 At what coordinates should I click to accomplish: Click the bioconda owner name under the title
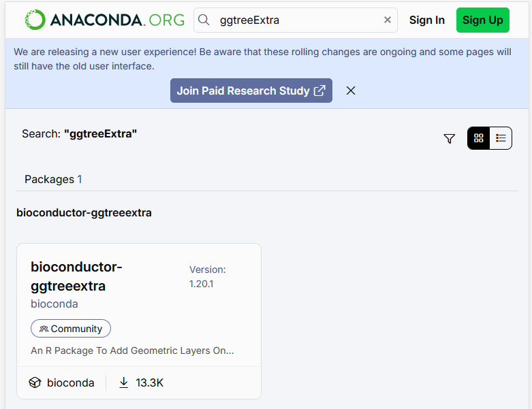[x=54, y=304]
